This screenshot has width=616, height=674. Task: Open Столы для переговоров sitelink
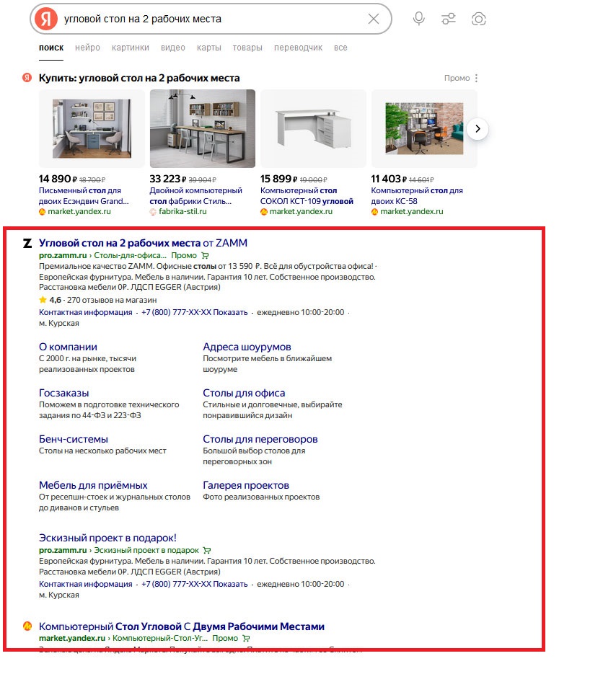pyautogui.click(x=260, y=439)
